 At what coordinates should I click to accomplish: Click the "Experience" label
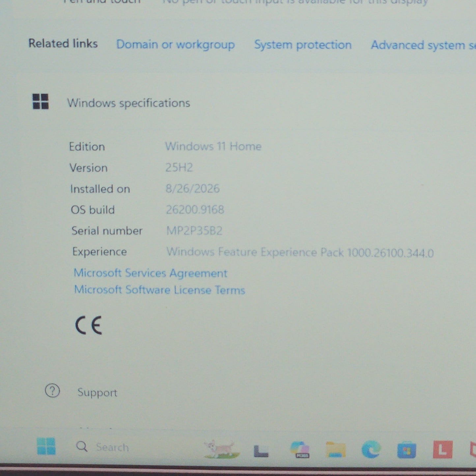99,252
